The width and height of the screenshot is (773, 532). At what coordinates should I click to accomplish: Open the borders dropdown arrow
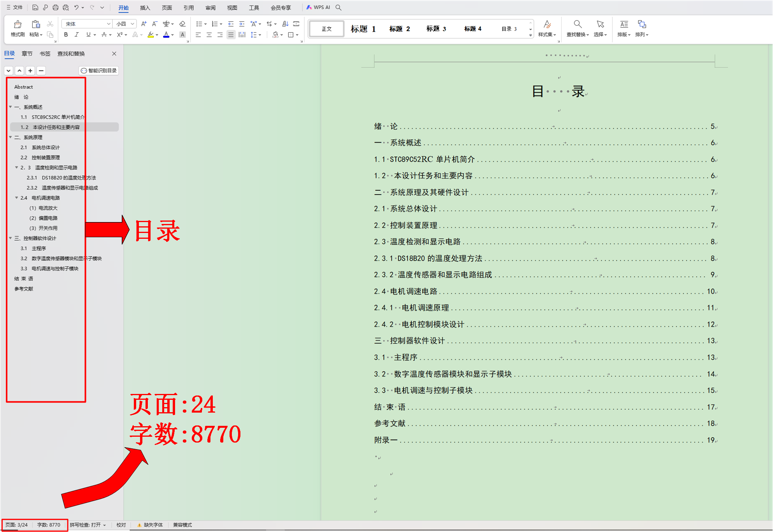(x=297, y=35)
